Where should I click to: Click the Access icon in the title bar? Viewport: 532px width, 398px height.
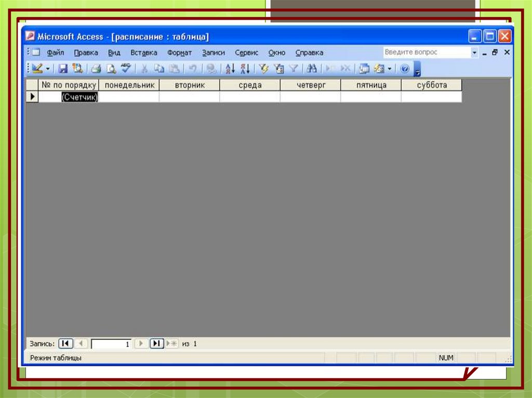point(30,36)
